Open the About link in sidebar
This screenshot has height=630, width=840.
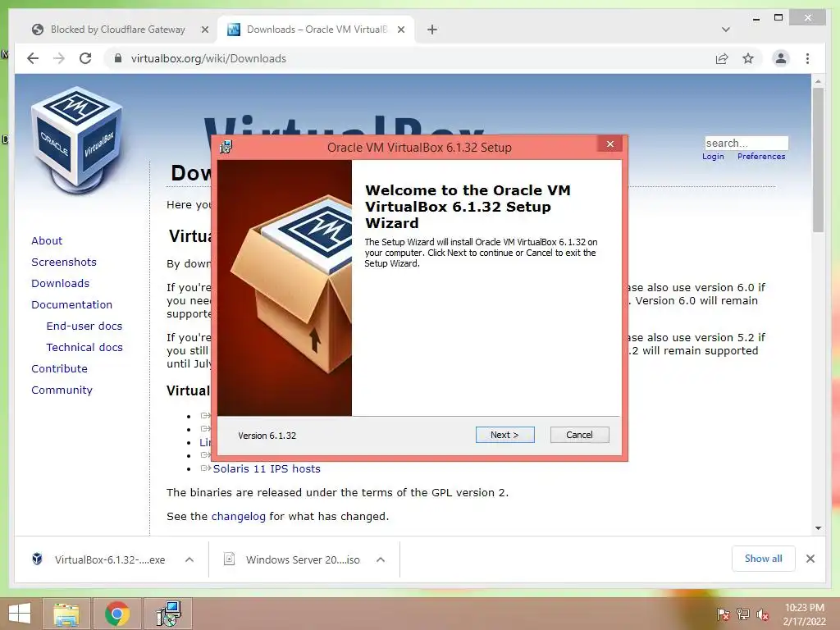tap(47, 240)
